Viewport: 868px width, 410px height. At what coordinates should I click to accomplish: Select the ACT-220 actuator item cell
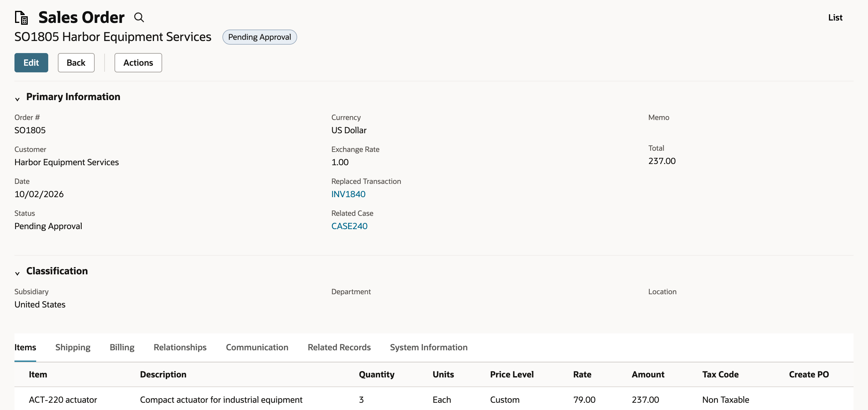63,400
